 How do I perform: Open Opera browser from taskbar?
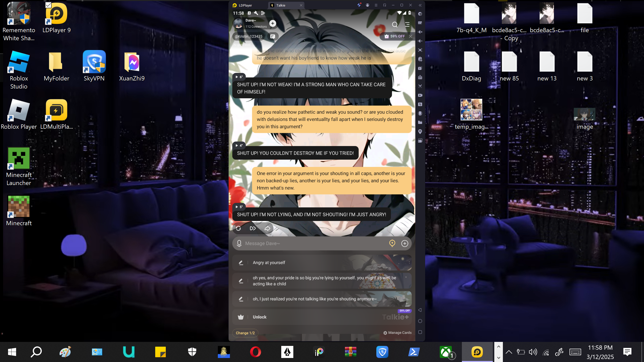[255, 352]
